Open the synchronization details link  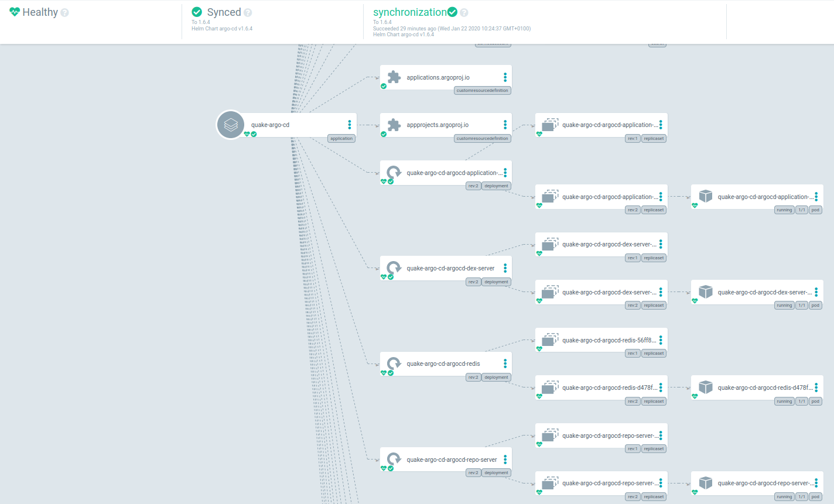pos(410,12)
